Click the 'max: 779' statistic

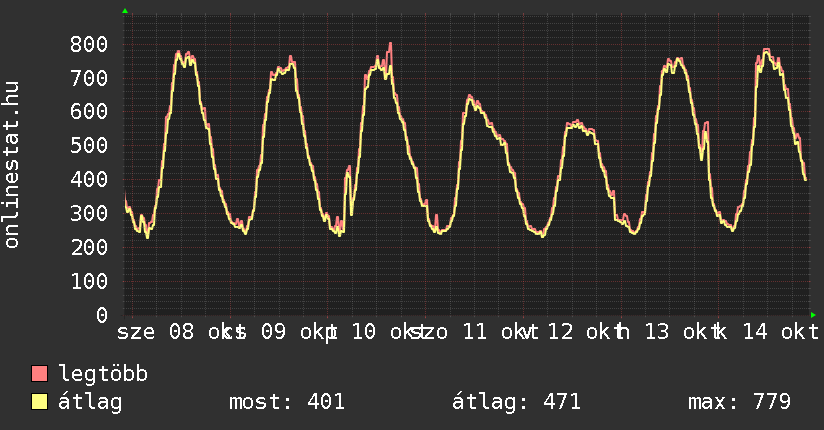tap(739, 402)
